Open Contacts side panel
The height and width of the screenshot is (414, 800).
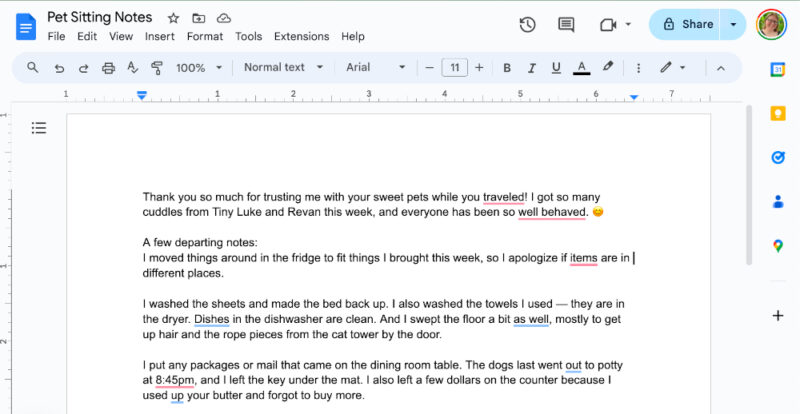778,202
